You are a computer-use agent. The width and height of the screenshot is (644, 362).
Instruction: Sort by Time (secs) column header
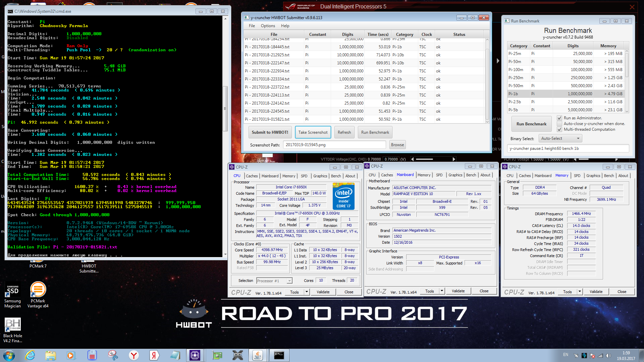pyautogui.click(x=378, y=35)
